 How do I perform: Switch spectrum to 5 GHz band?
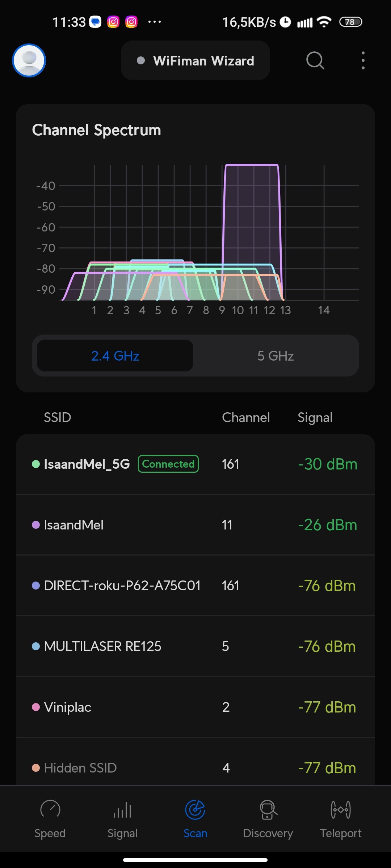[276, 356]
